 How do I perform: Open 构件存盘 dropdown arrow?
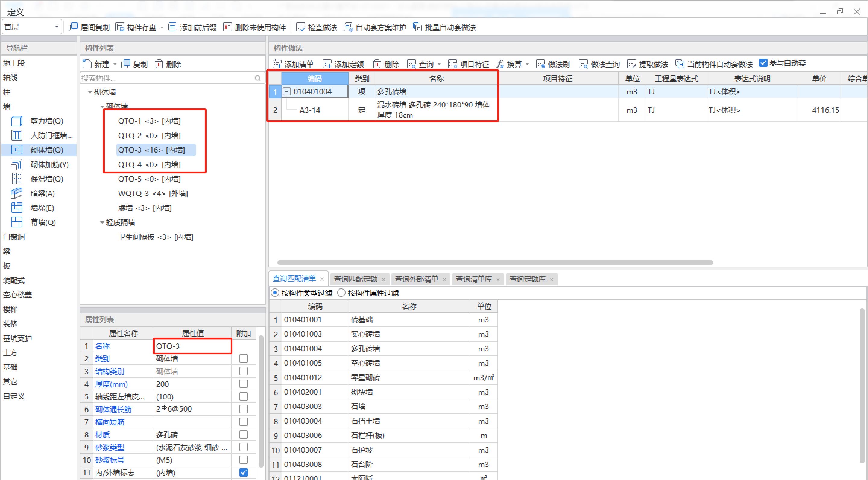[162, 27]
